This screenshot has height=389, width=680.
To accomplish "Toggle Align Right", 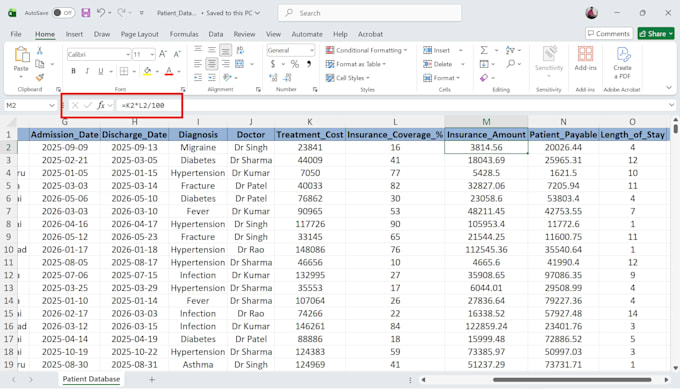I will pos(226,64).
